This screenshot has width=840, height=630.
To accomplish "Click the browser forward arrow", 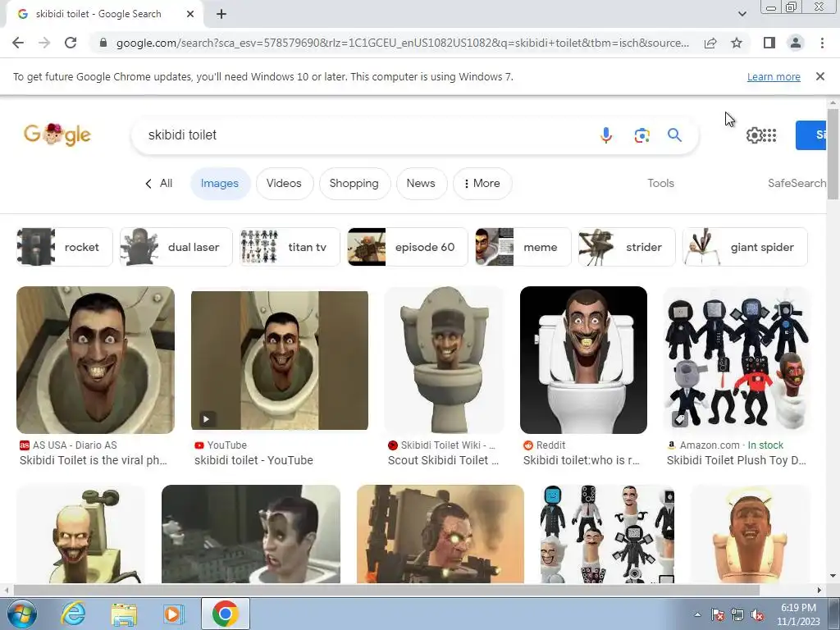I will [44, 43].
